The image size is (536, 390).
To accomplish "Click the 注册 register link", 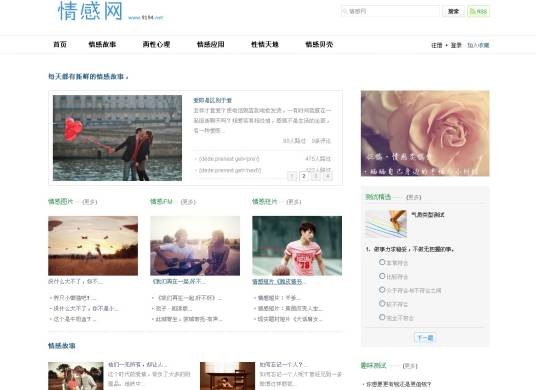I will (x=437, y=45).
